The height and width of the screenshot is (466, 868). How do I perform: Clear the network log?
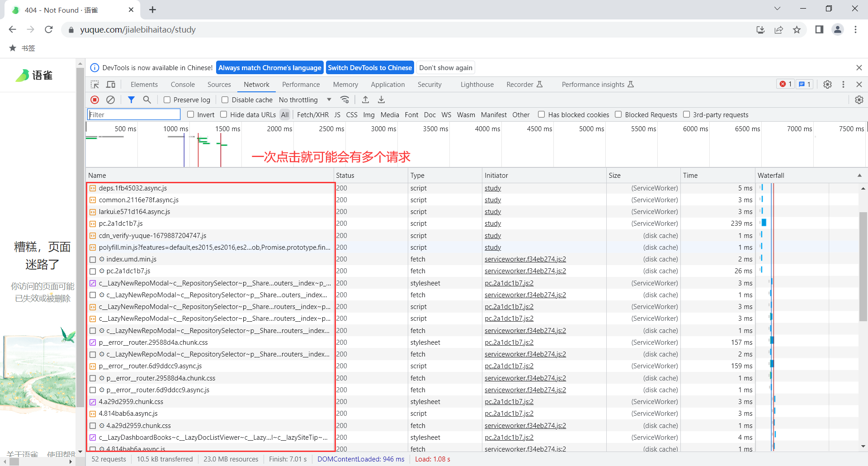pos(110,100)
